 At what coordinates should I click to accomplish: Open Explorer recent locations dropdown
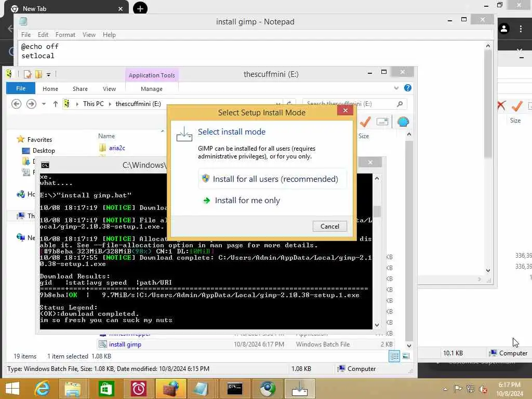click(44, 104)
